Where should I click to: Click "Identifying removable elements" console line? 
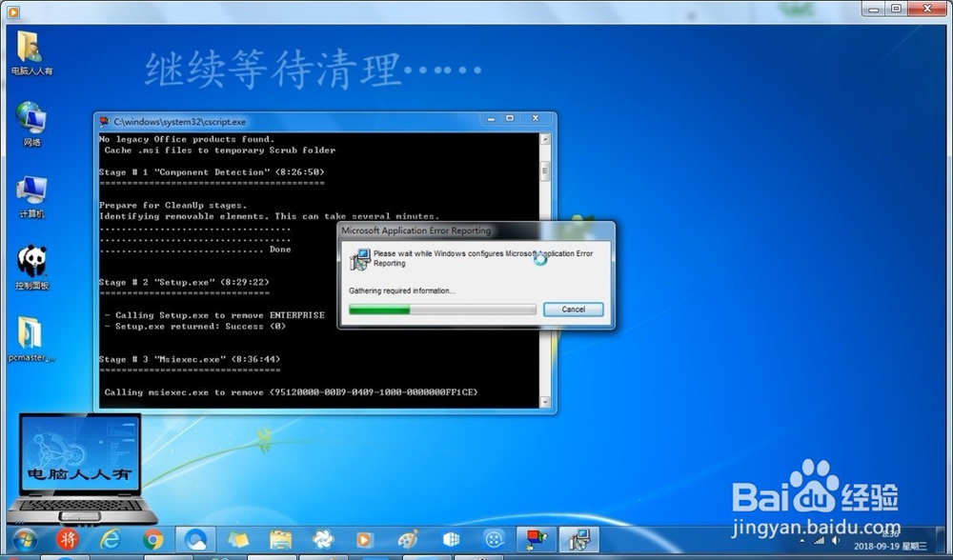coord(269,216)
